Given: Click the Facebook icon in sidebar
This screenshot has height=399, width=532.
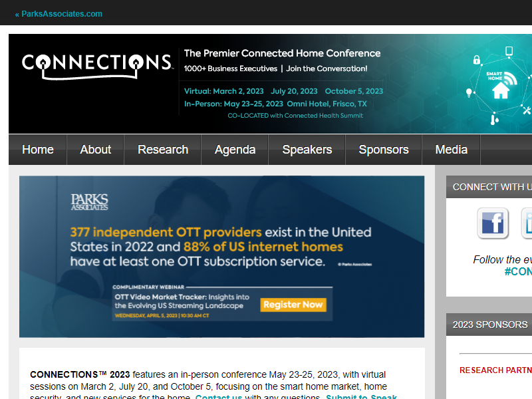Looking at the screenshot, I should (493, 223).
